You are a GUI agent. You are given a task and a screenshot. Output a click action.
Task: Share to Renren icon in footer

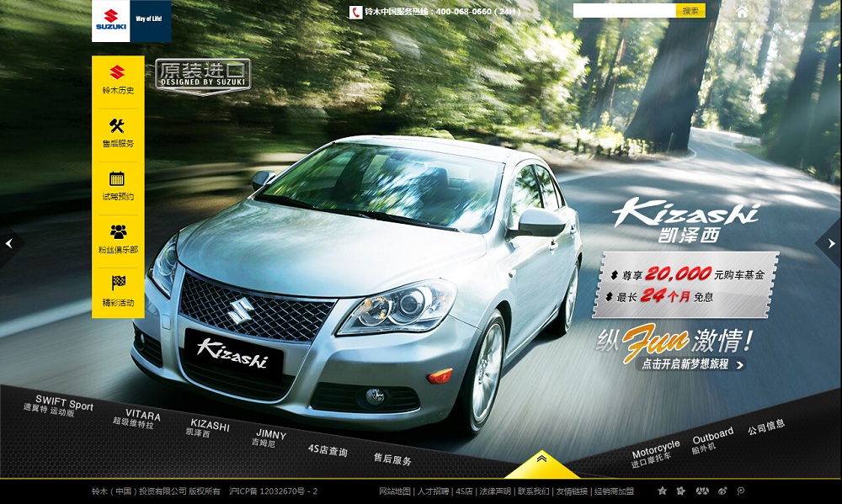pyautogui.click(x=702, y=491)
